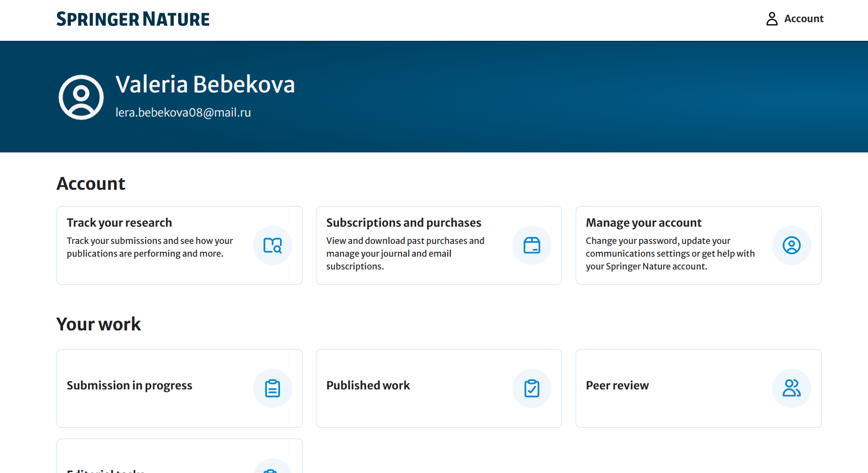Click the Published work checkmark clipboard icon
Viewport: 868px width, 473px height.
531,388
